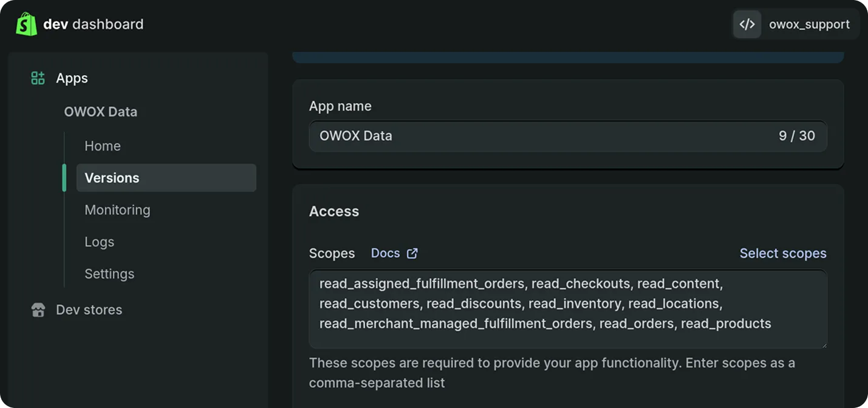
Task: Click the Select scopes link
Action: pos(783,253)
